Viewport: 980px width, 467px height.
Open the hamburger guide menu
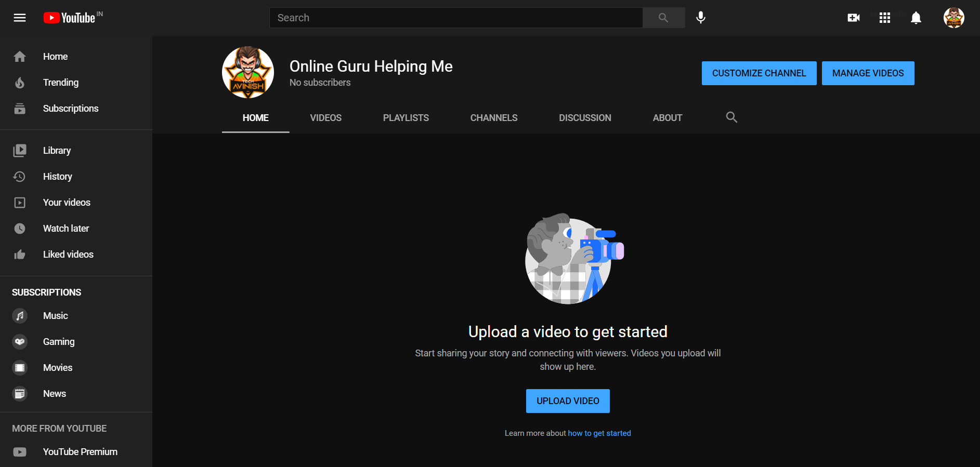(20, 18)
